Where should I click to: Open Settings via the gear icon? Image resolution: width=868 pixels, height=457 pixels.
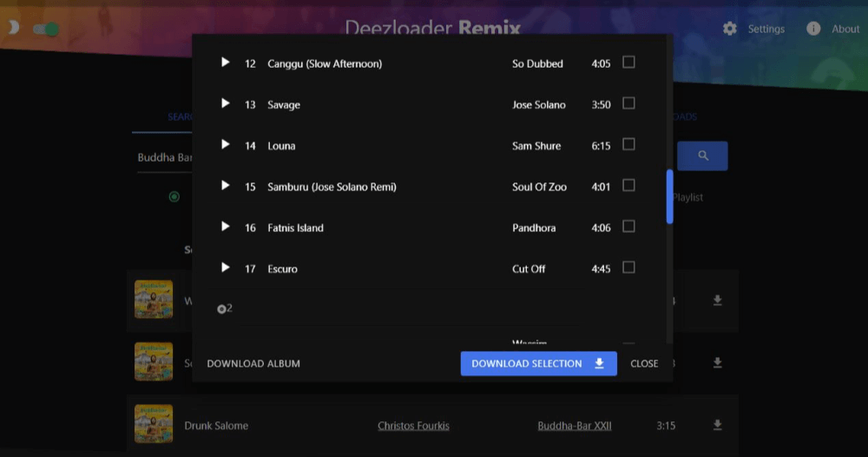pyautogui.click(x=730, y=29)
